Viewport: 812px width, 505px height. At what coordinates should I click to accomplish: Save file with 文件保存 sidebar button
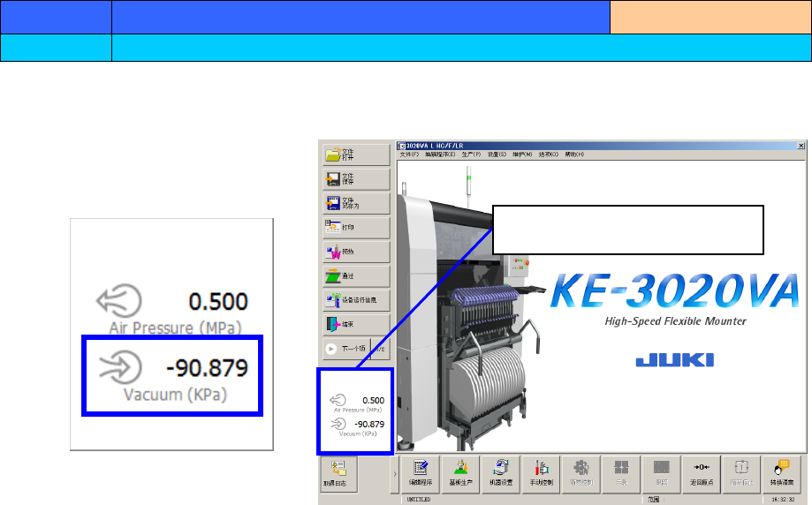click(356, 179)
